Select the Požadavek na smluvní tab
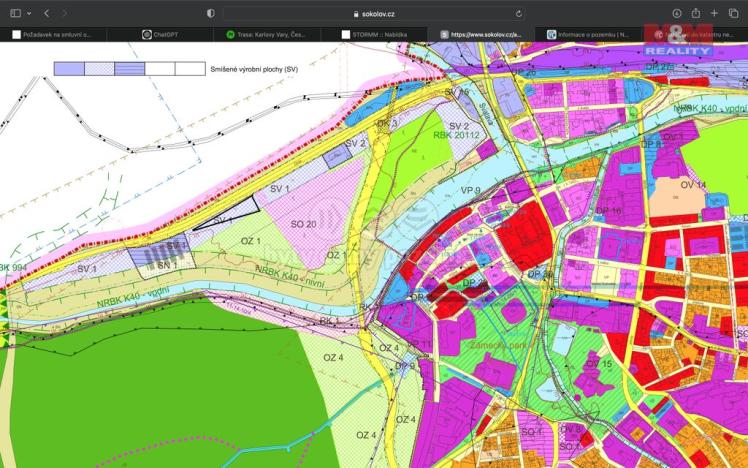748x468 pixels. (x=53, y=34)
